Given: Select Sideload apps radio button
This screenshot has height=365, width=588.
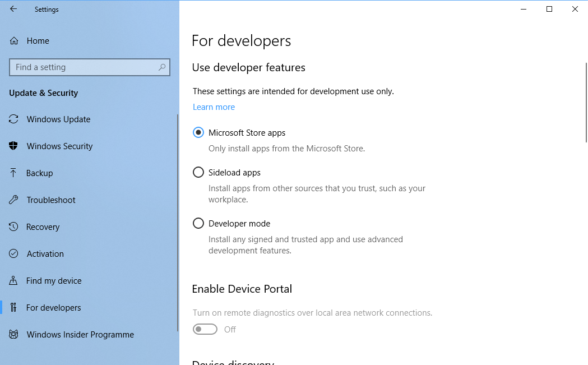Looking at the screenshot, I should pos(198,172).
